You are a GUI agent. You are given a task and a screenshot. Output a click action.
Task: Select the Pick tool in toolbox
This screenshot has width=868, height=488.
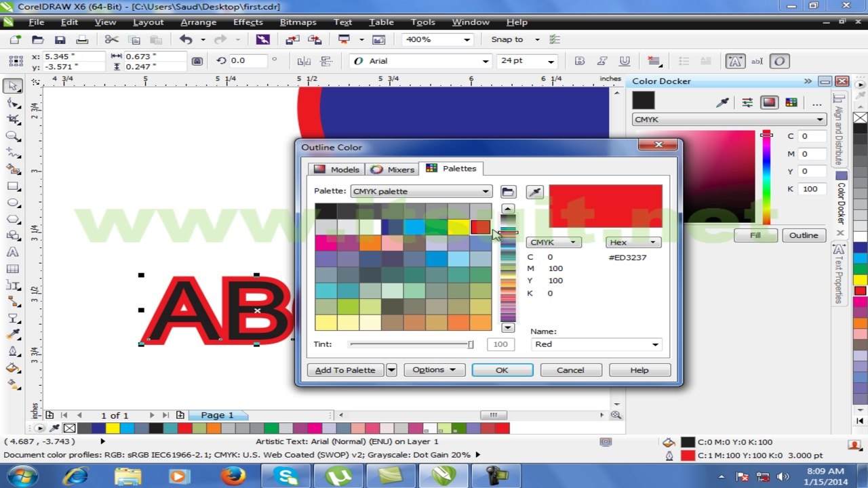(13, 86)
